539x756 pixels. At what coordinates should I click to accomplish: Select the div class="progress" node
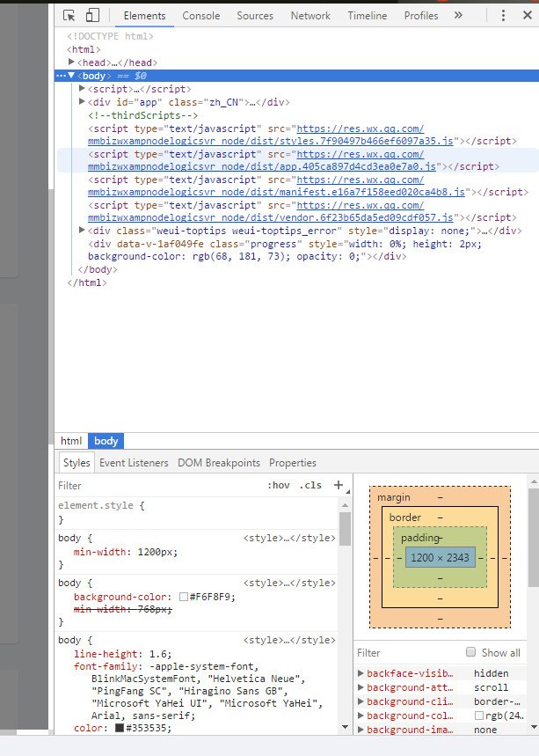click(x=285, y=250)
